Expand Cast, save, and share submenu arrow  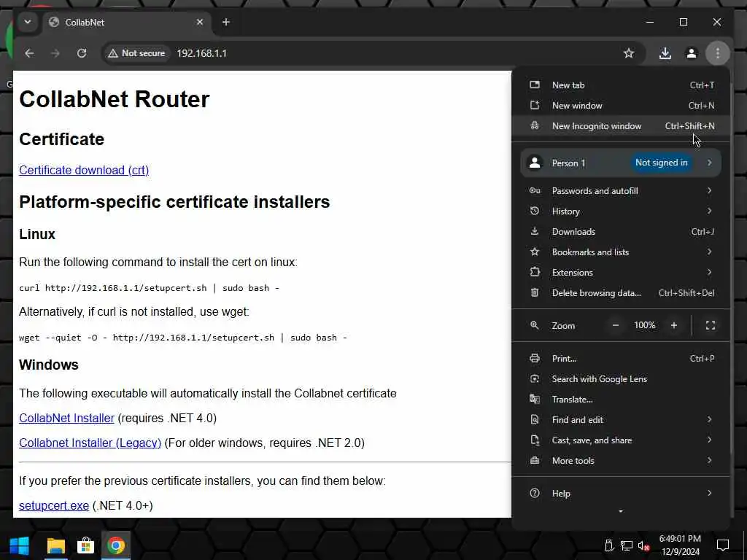tap(709, 440)
